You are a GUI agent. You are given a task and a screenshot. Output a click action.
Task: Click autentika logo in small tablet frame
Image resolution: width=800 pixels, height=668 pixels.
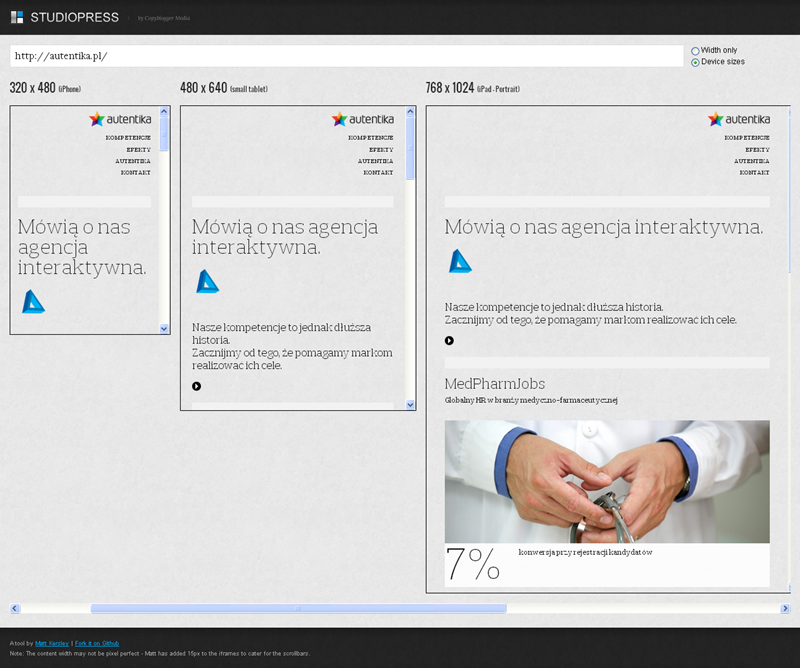[362, 119]
